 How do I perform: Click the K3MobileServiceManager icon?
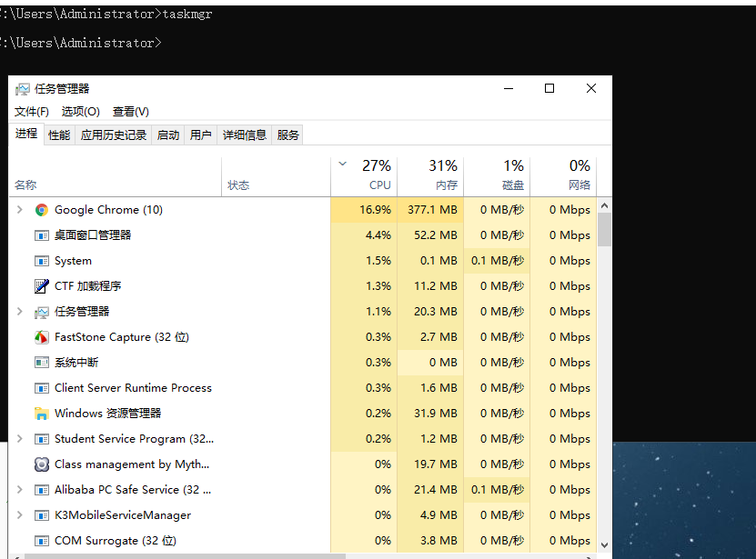[x=42, y=515]
